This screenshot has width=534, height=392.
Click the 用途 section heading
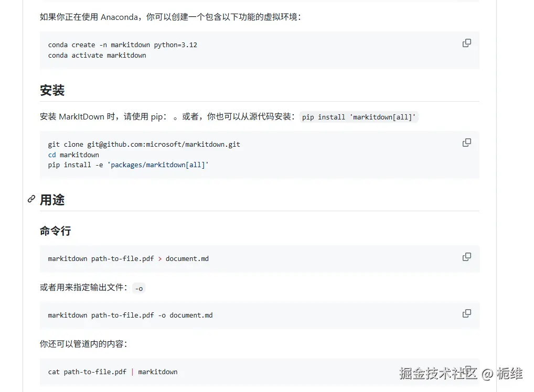click(52, 200)
